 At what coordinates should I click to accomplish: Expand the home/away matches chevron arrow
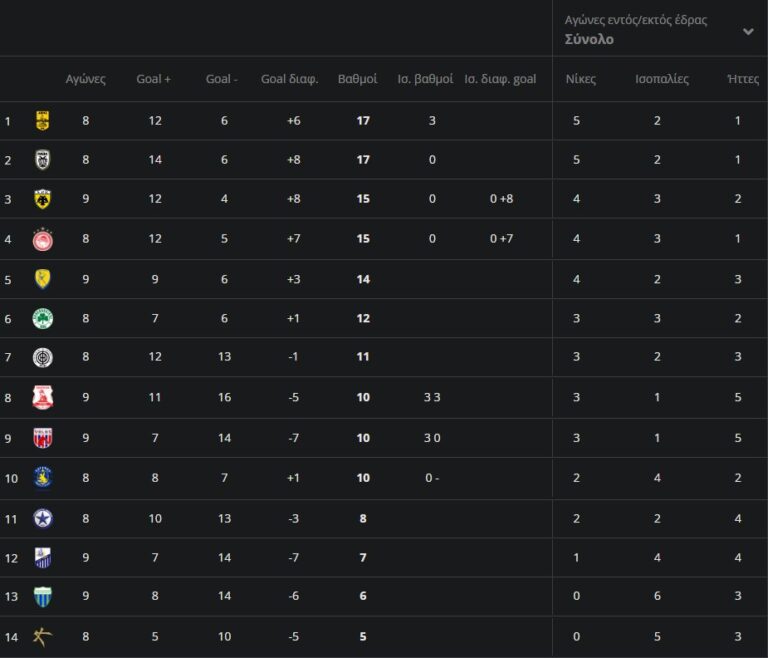(748, 31)
